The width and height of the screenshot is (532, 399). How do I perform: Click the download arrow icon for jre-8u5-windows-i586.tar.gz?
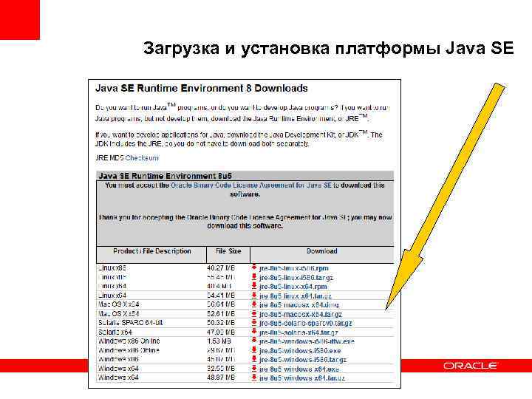pyautogui.click(x=253, y=359)
